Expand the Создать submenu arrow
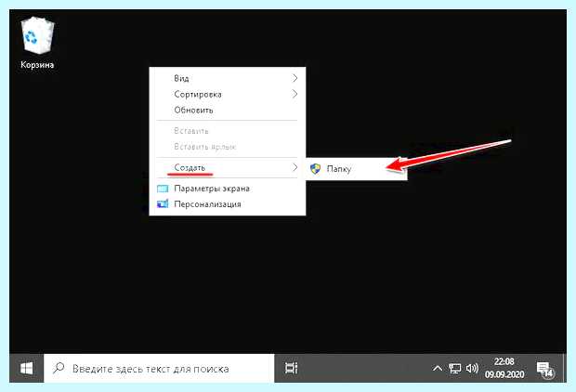Screen dimensions: 576x392 (x=295, y=167)
